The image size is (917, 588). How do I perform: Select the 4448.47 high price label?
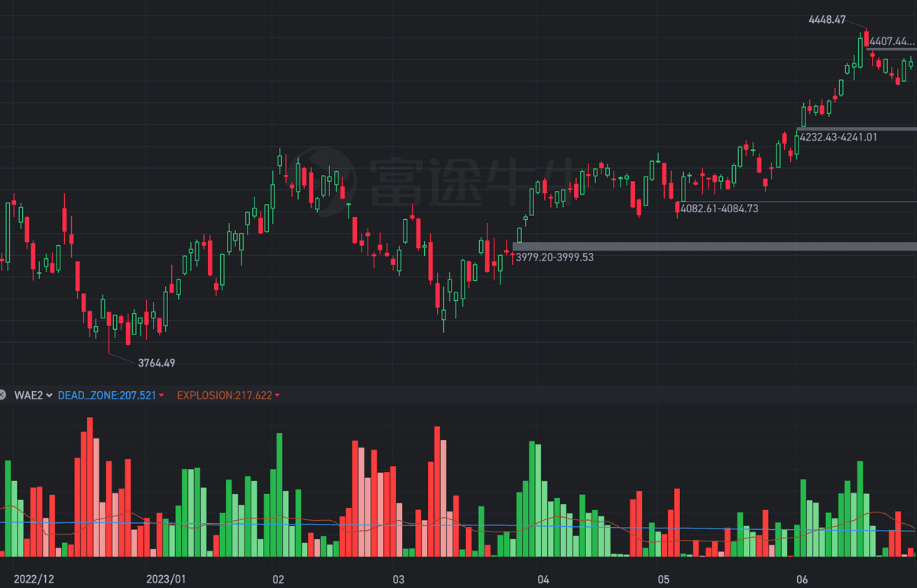(827, 20)
